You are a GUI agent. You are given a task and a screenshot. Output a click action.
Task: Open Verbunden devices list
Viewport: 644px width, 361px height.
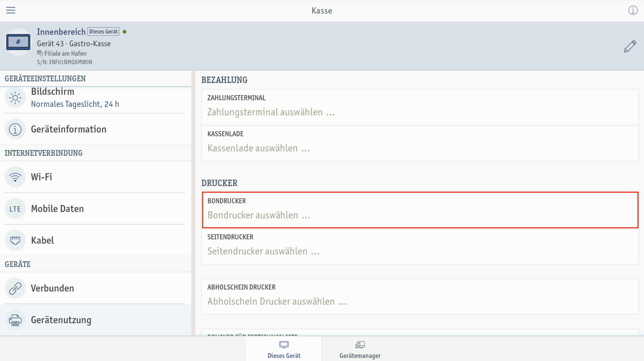point(95,288)
